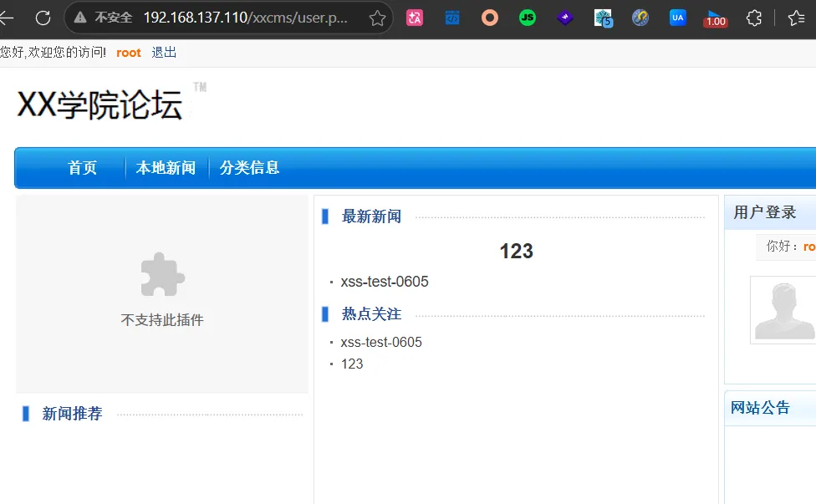
Task: Click the 退出 logout link
Action: [164, 53]
